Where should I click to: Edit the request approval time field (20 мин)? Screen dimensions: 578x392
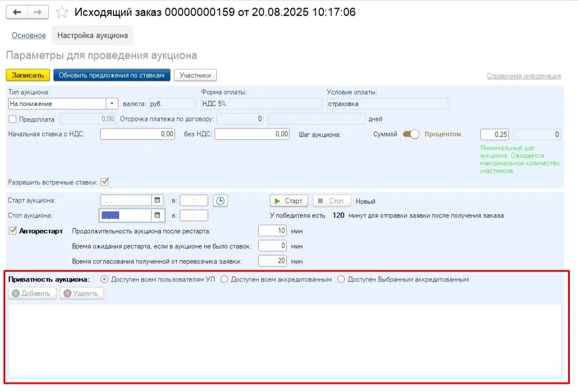tap(272, 261)
